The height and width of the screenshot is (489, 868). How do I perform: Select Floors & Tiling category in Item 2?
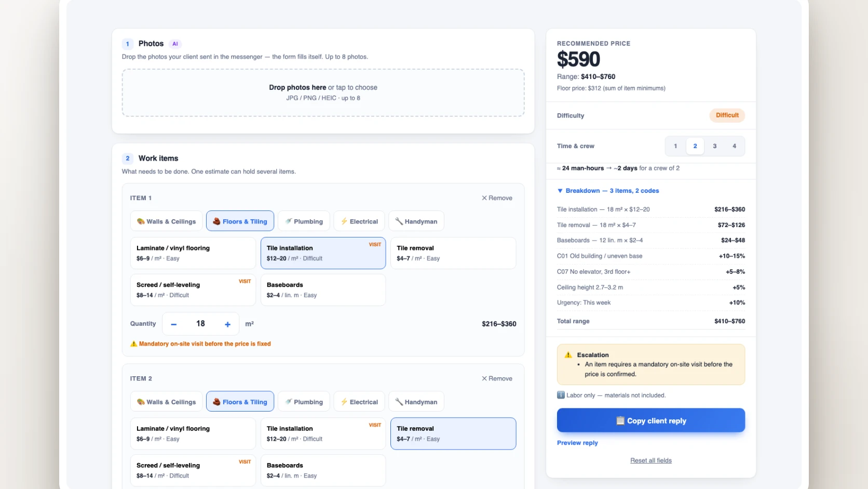[240, 402]
